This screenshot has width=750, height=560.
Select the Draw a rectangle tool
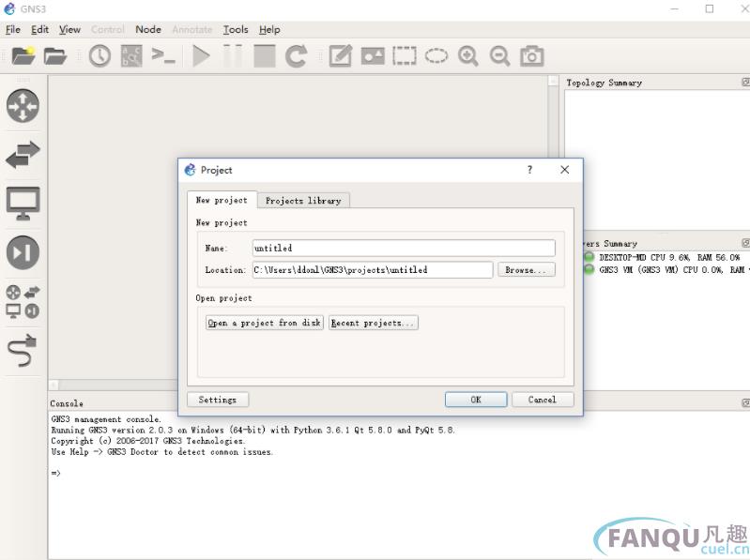pyautogui.click(x=405, y=56)
